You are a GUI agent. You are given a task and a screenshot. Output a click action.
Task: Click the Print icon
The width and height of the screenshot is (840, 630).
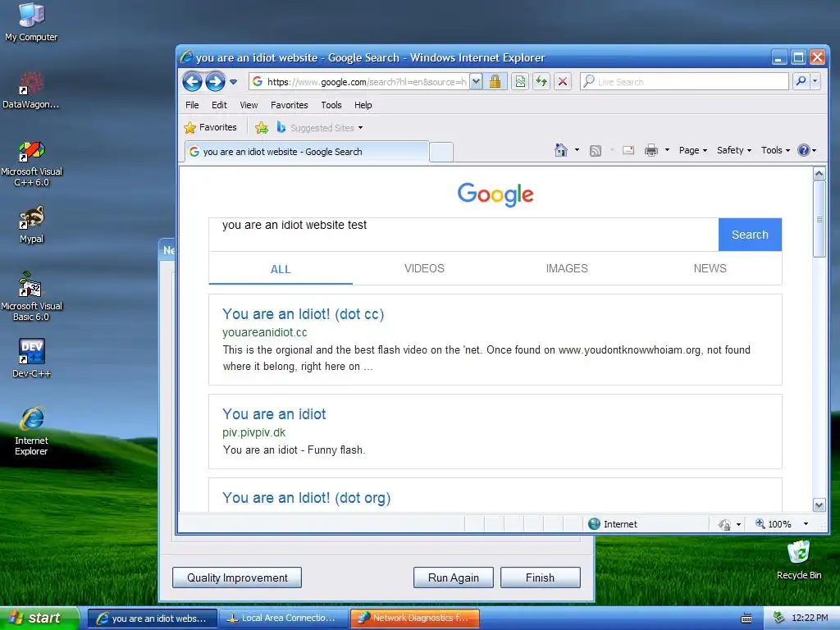(x=651, y=151)
